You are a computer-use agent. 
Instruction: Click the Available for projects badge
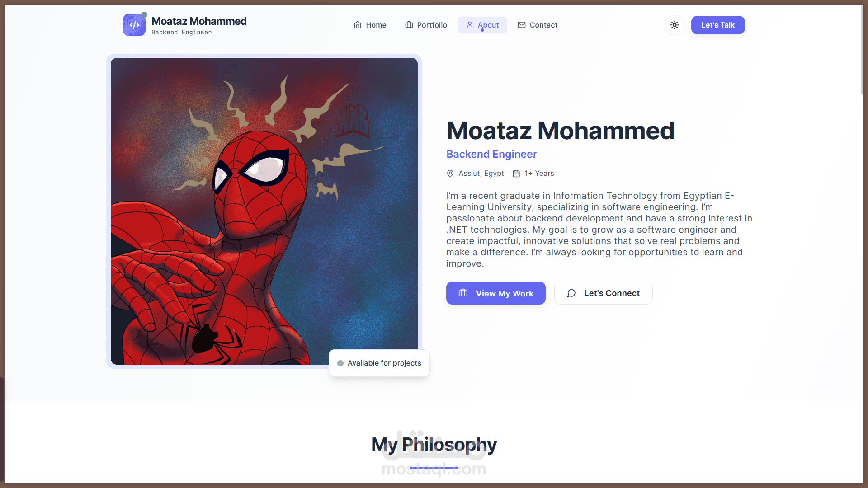point(379,363)
